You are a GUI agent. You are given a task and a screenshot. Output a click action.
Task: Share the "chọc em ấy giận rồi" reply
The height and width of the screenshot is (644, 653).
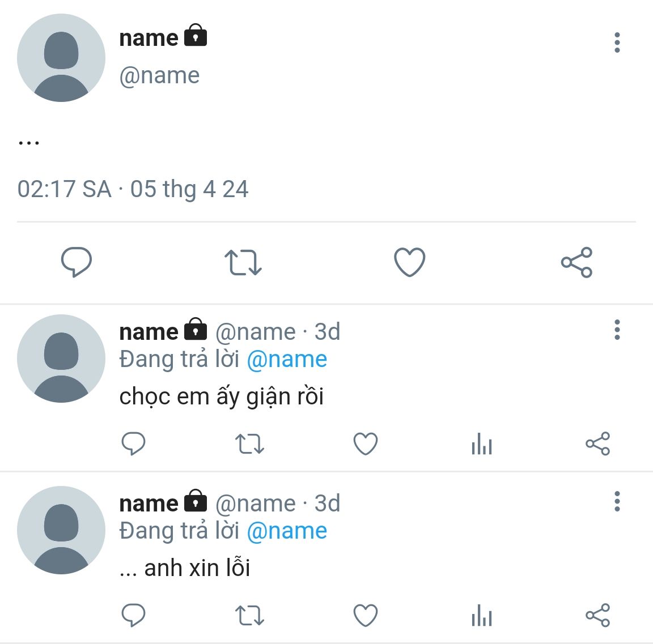(x=597, y=443)
